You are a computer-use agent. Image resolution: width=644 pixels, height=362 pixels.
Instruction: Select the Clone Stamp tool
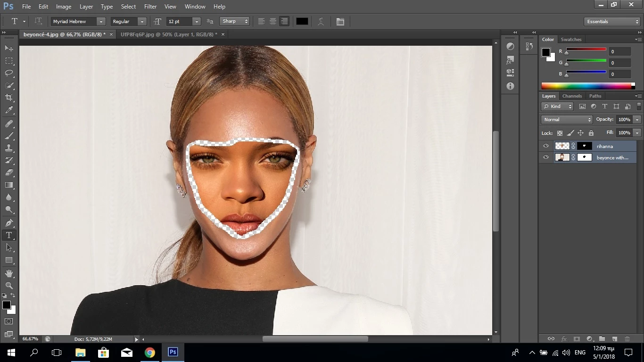pyautogui.click(x=9, y=148)
